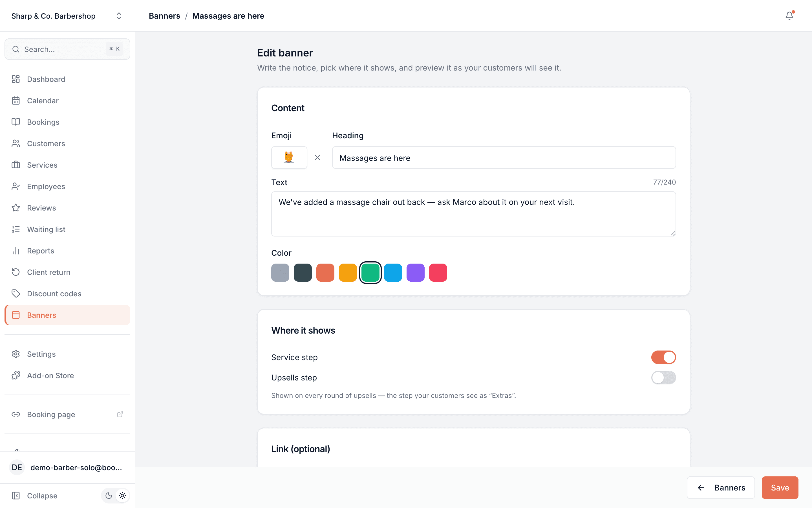Click Collapse sidebar label
The width and height of the screenshot is (812, 508).
pos(42,496)
